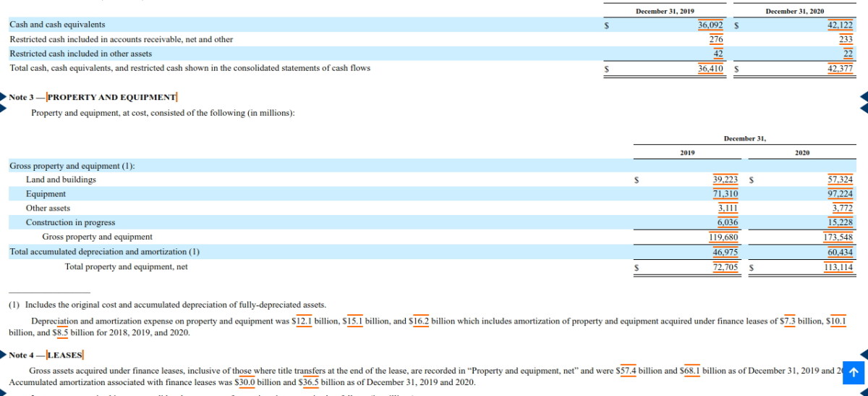Open the 36,410 total cash value
This screenshot has height=396, width=868.
tap(711, 69)
